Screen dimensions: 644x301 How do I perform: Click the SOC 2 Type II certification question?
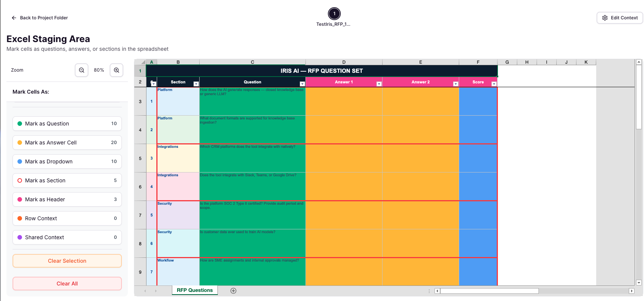coord(252,215)
